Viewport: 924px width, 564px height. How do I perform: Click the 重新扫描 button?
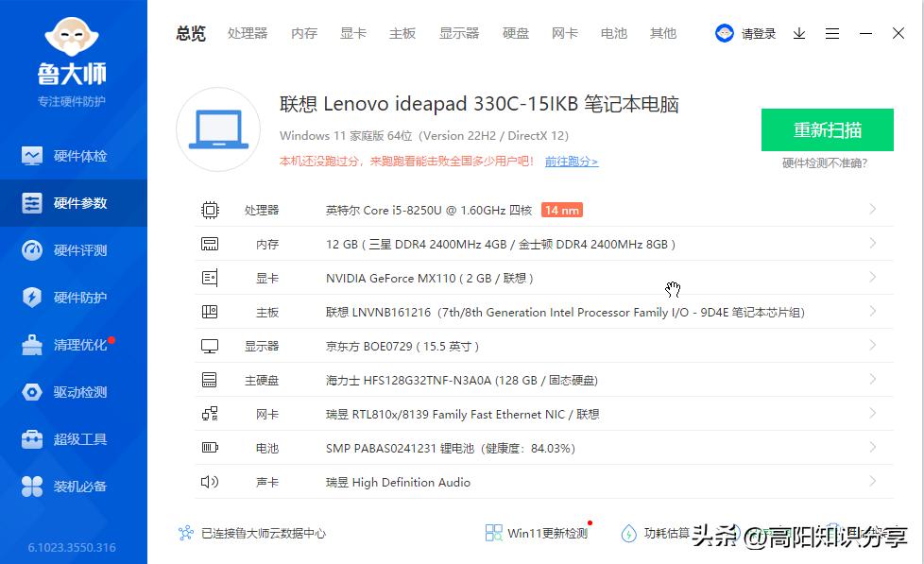tap(827, 130)
